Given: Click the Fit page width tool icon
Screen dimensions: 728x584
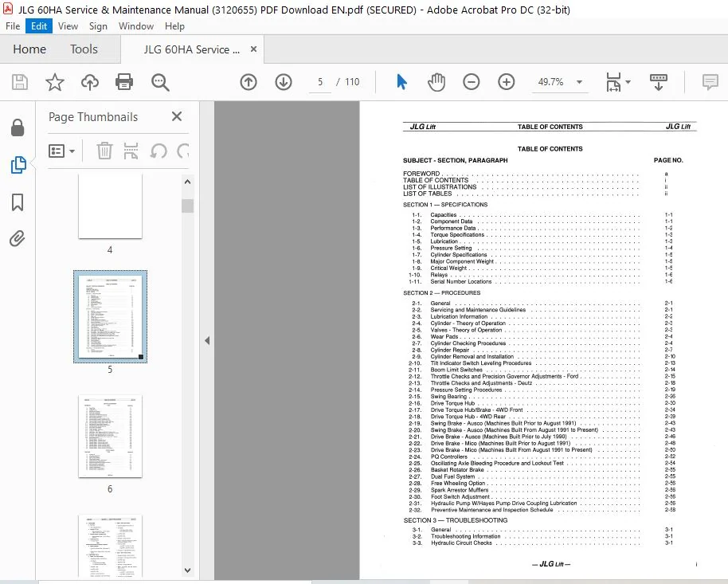Looking at the screenshot, I should coord(613,82).
